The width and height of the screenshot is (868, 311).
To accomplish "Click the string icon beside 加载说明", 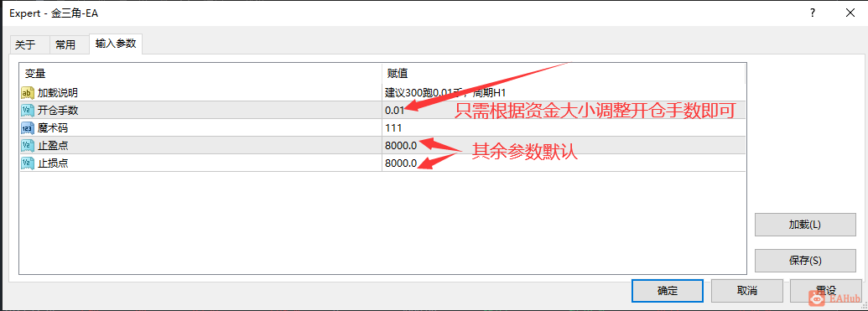I will coord(29,92).
